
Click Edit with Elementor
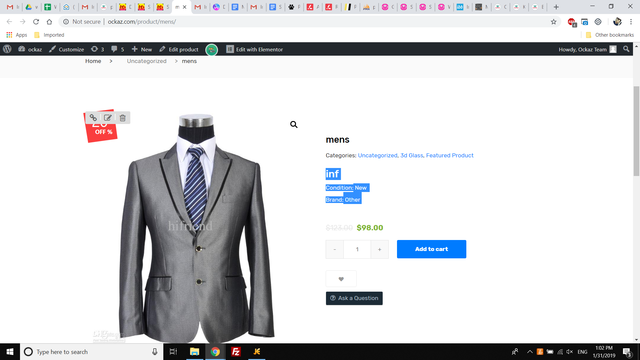[255, 49]
